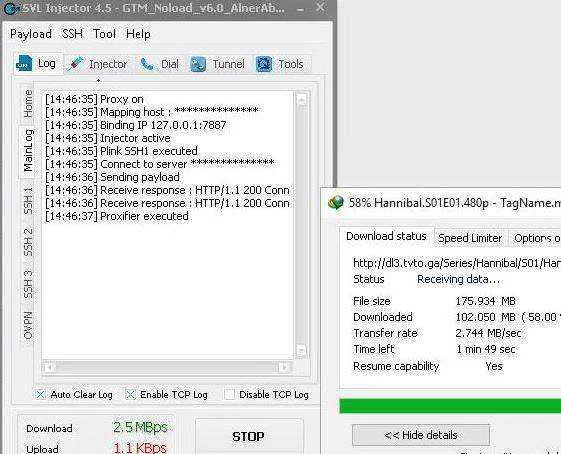
Task: Toggle the Auto Clear Log checkbox
Action: (x=40, y=395)
